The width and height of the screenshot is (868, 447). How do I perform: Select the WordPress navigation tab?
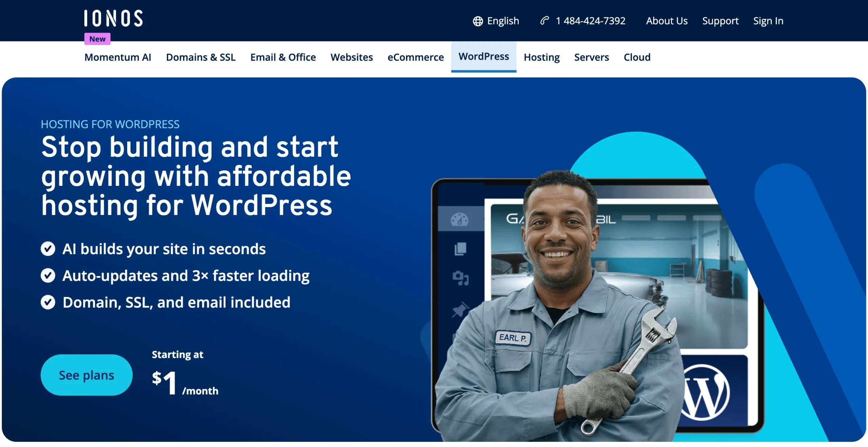tap(484, 57)
